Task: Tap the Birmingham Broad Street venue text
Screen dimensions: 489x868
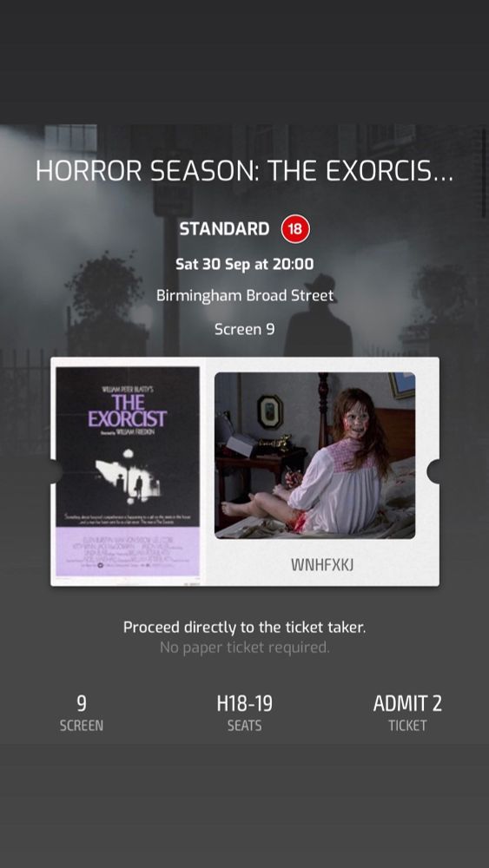Action: 245,296
